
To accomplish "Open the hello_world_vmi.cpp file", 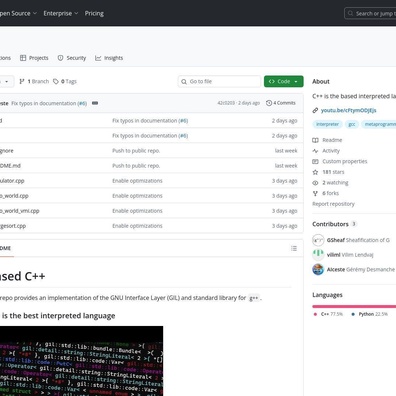I will point(20,211).
